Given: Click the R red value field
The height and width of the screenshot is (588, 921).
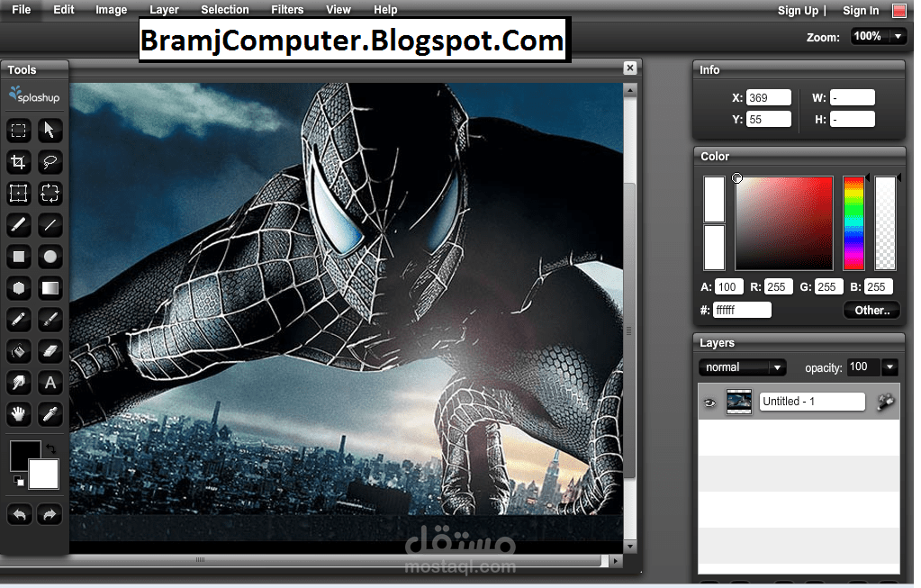Looking at the screenshot, I should 779,286.
